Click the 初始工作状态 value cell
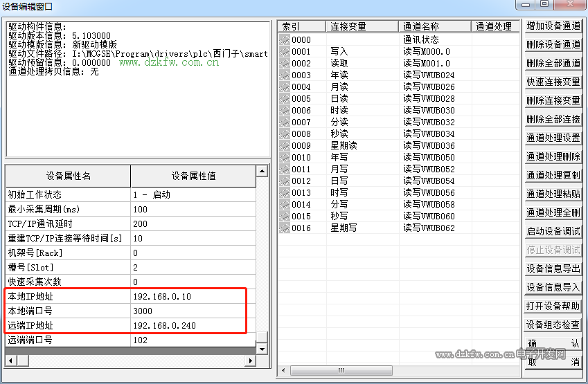The height and width of the screenshot is (384, 588). tap(193, 195)
